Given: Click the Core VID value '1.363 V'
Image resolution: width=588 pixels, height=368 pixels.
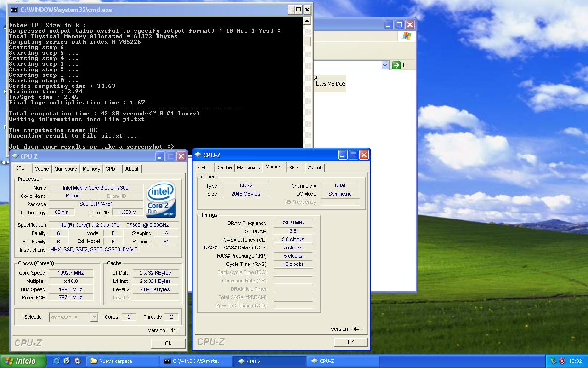Looking at the screenshot, I should [x=127, y=212].
